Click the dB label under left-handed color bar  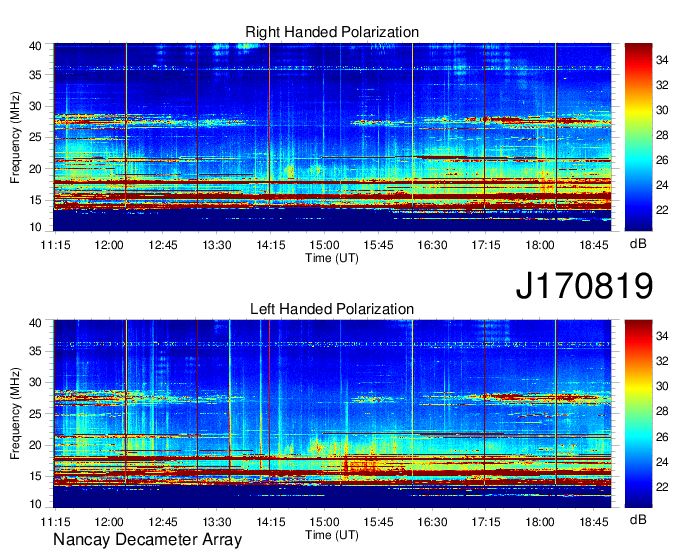[638, 519]
